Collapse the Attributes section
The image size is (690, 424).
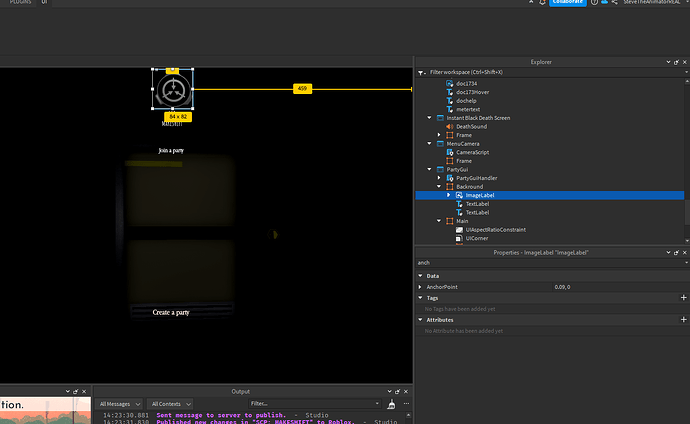(420, 320)
